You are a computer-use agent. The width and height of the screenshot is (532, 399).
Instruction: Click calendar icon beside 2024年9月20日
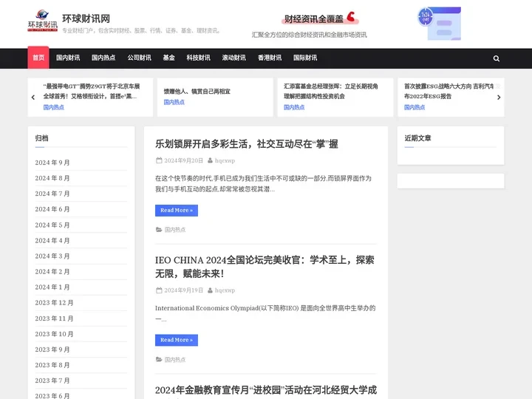159,160
